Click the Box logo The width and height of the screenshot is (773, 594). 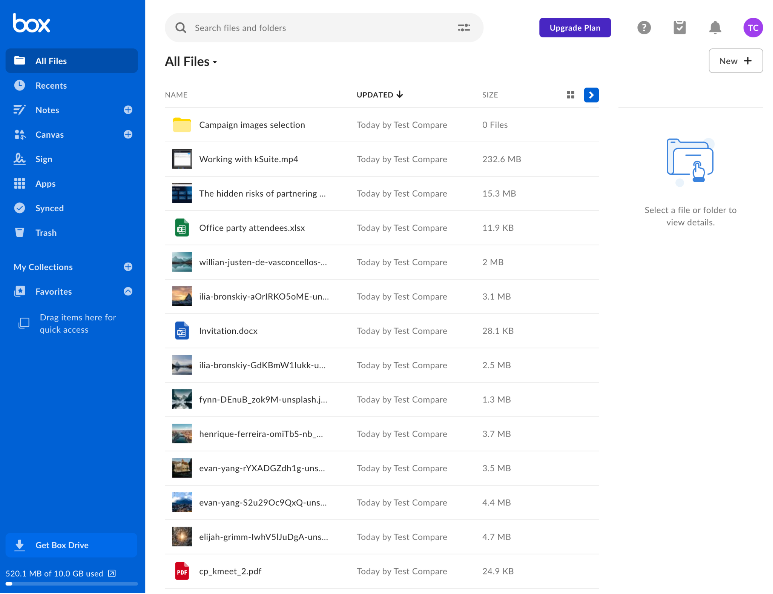(x=32, y=23)
